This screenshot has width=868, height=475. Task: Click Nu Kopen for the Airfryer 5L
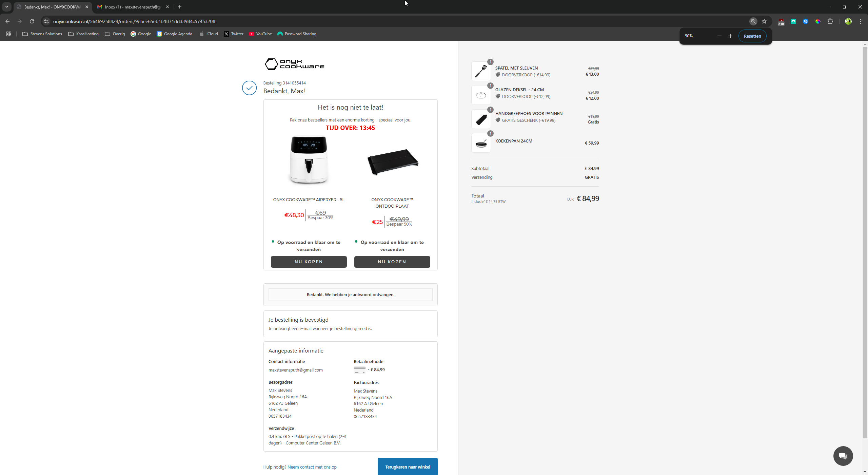pyautogui.click(x=309, y=262)
